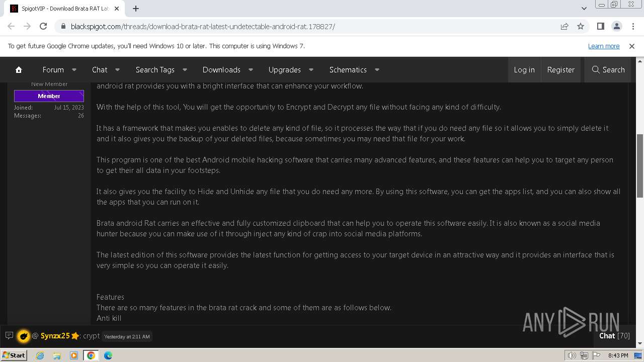
Task: Reload the page
Action: coord(43,26)
